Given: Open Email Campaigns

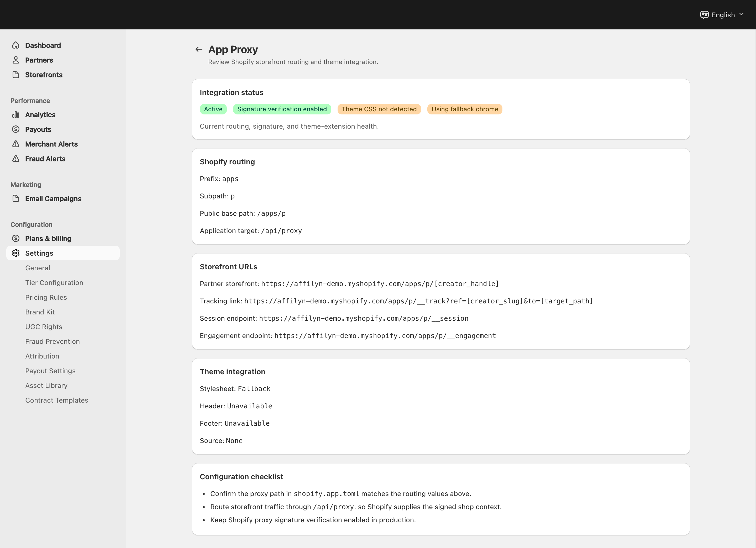Looking at the screenshot, I should click(63, 198).
